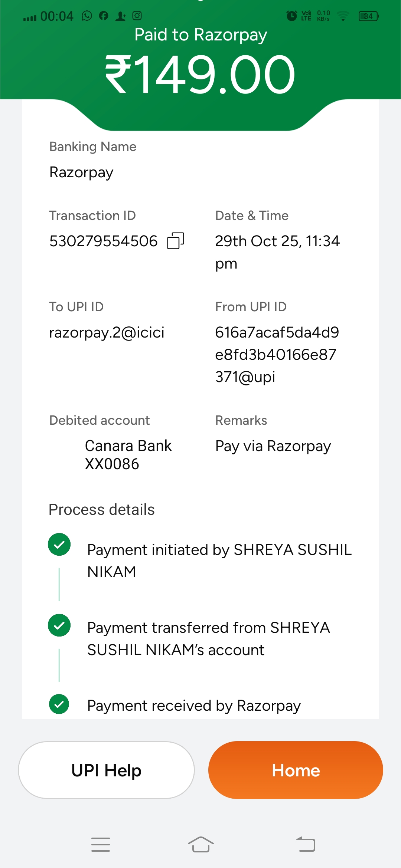Viewport: 401px width, 868px height.
Task: Go to Home with orange button
Action: click(x=296, y=770)
